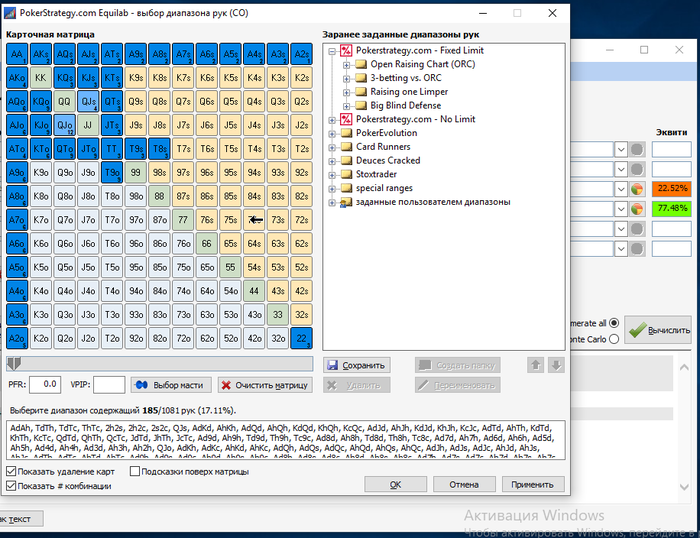Viewport: 700px width, 538px height.
Task: Click the user-defined ranges folder icon
Action: tap(346, 202)
